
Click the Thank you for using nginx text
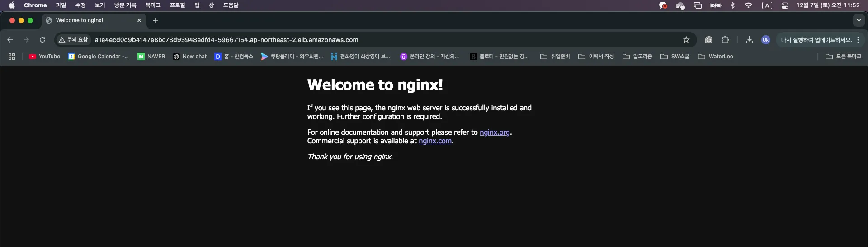[x=350, y=157]
